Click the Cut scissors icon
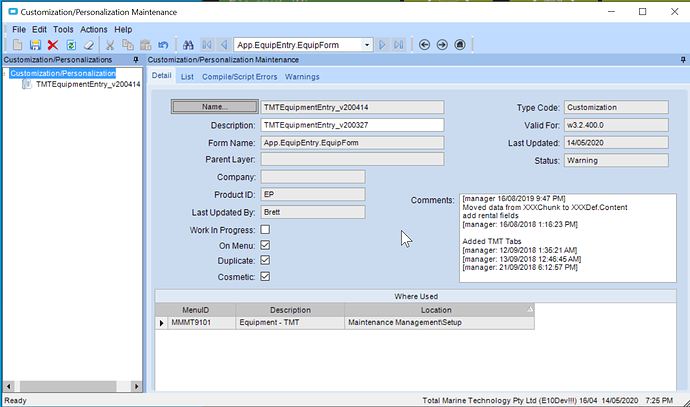Viewport: 690px width, 407px height. tap(110, 45)
